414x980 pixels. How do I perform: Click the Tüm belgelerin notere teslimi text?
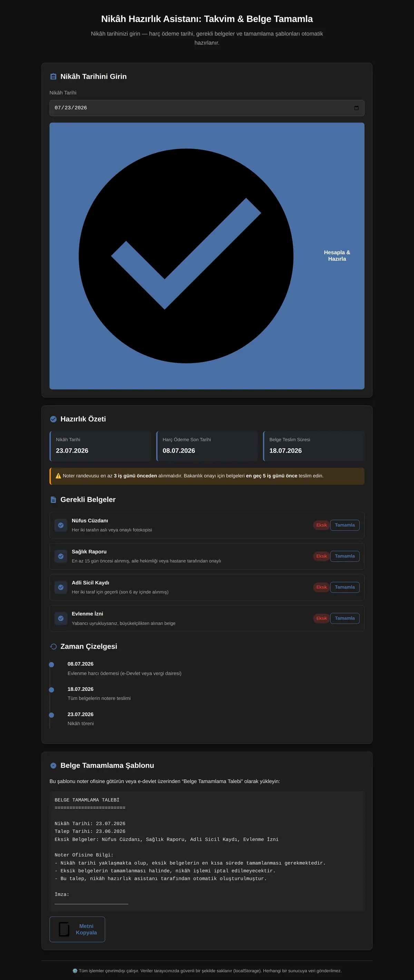pyautogui.click(x=99, y=699)
